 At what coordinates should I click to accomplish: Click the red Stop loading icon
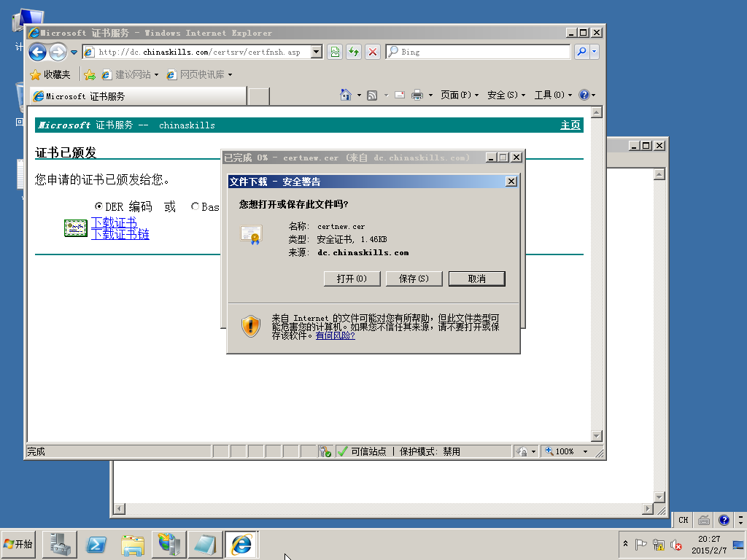[373, 52]
